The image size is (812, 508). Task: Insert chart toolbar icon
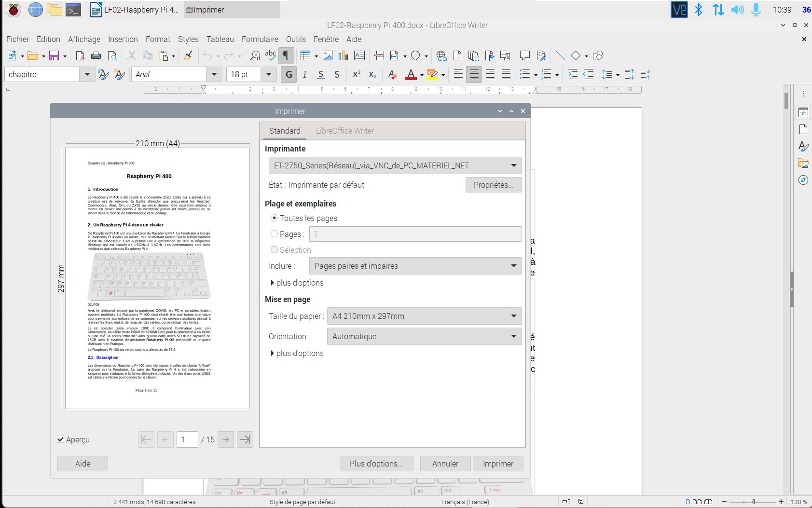tap(343, 56)
